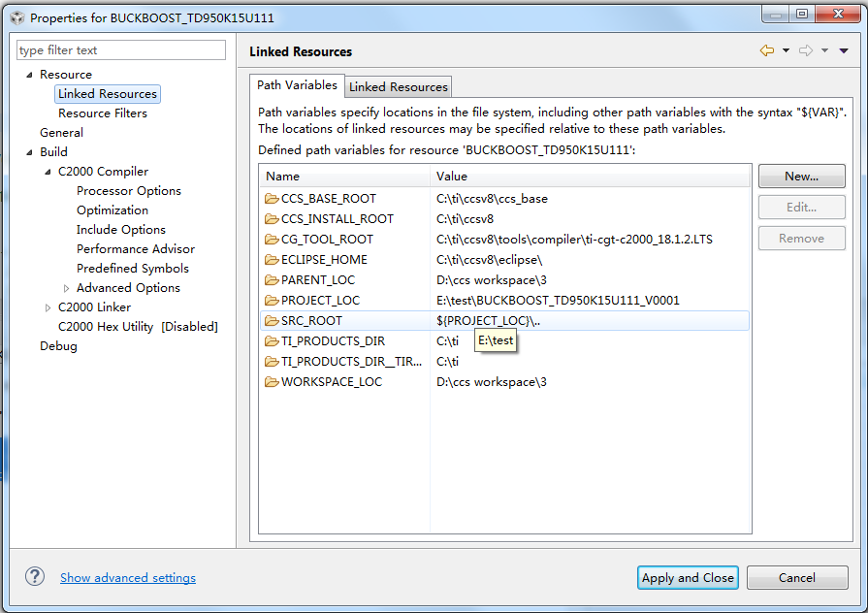Viewport: 868px width, 613px height.
Task: Click the CCS_BASE_ROOT folder icon
Action: coord(272,199)
